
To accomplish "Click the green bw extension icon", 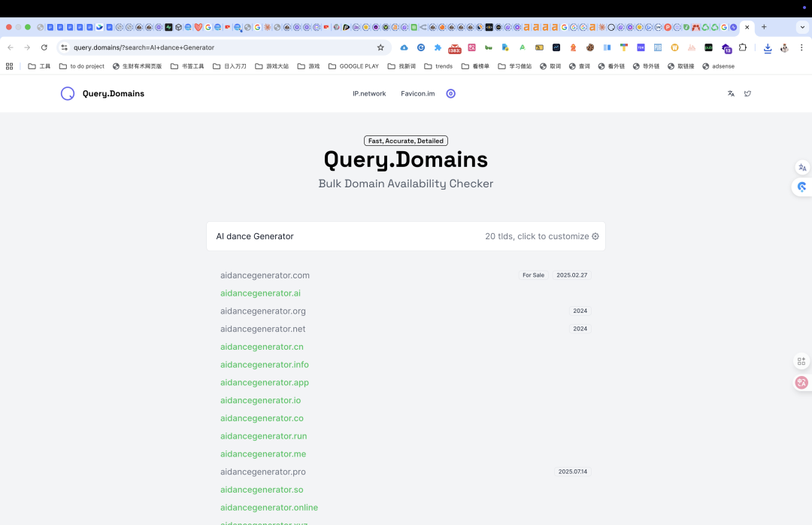I will pyautogui.click(x=489, y=47).
